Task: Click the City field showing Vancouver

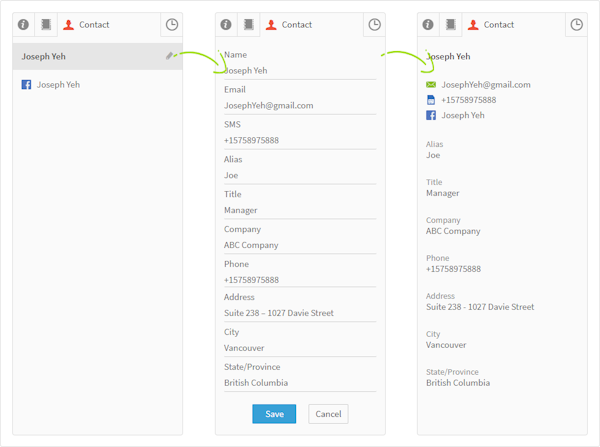Action: (300, 348)
